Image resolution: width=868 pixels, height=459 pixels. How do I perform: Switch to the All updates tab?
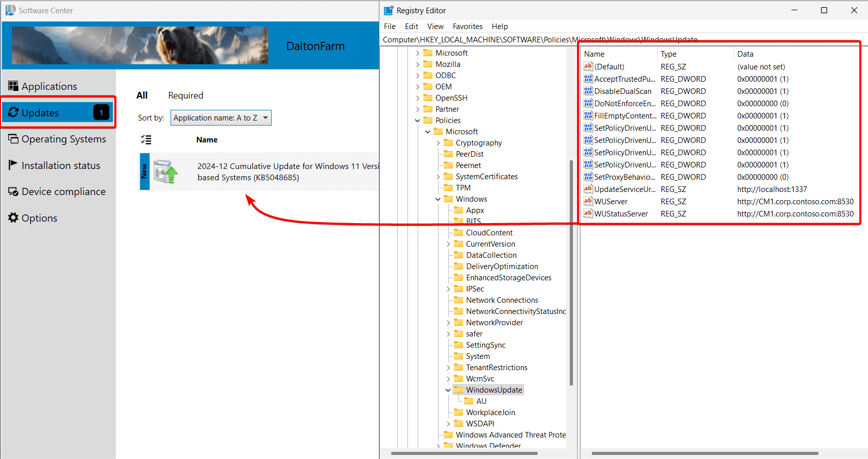[142, 95]
